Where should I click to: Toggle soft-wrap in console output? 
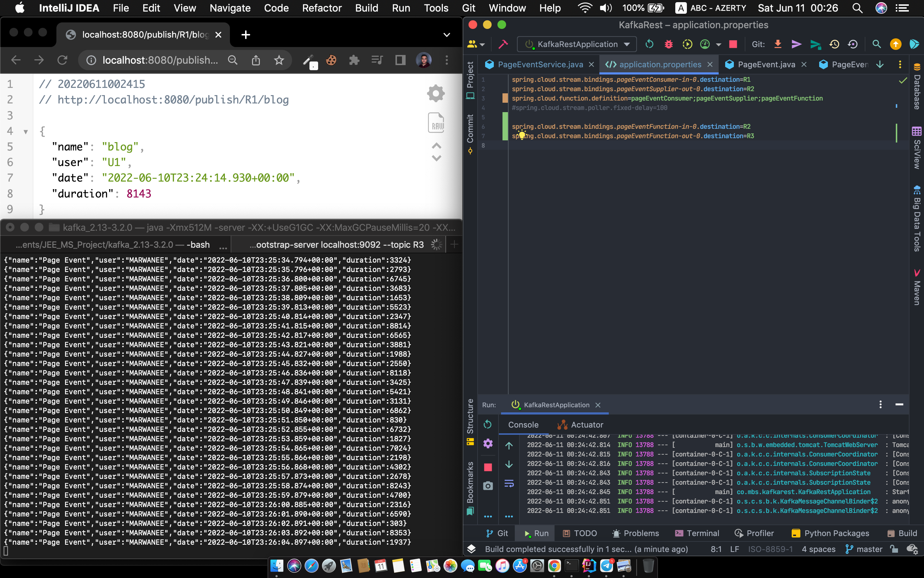[x=509, y=484]
